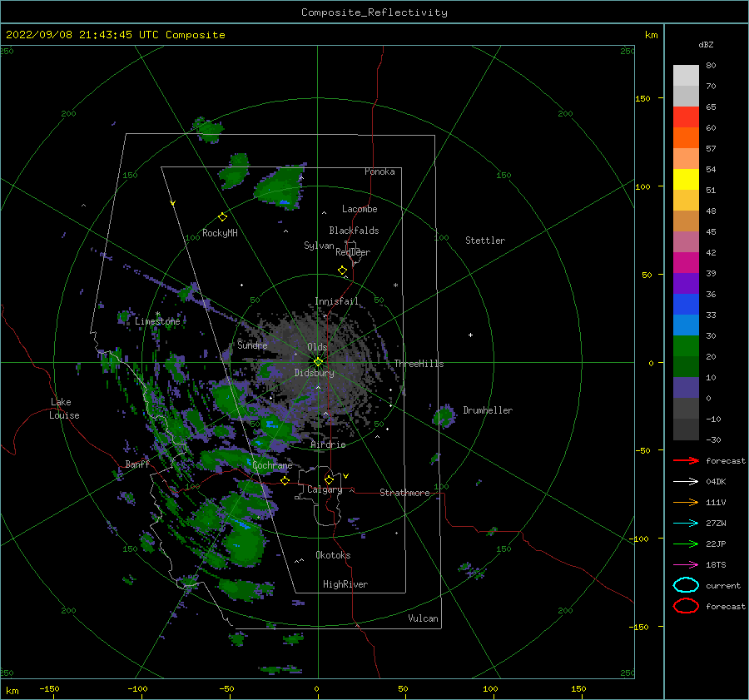The image size is (749, 700).
Task: Click the 04DK legend text
Action: (716, 482)
